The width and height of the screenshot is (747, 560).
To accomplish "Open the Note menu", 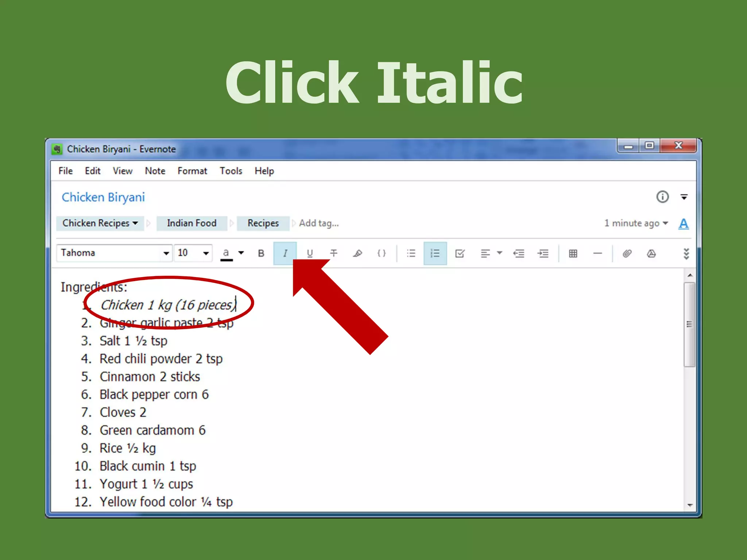I will (155, 171).
